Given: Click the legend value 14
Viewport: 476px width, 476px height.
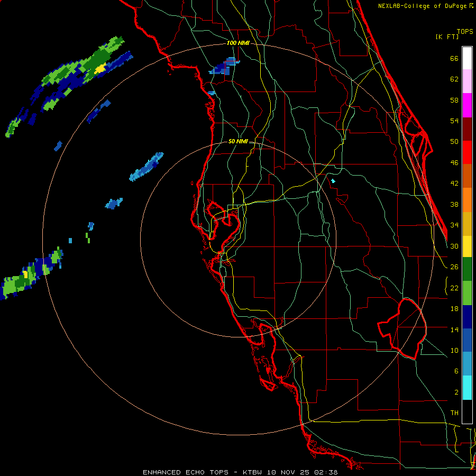Looking at the screenshot, I should 454,329.
